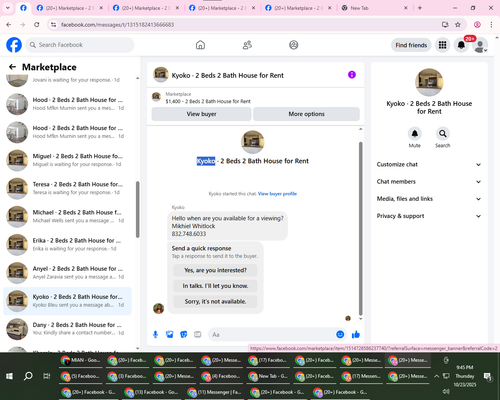
Task: Expand Media, files and links section
Action: (429, 199)
